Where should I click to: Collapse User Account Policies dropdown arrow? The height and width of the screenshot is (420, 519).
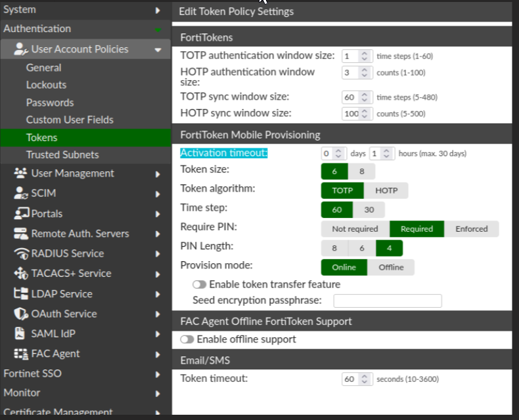click(x=158, y=50)
